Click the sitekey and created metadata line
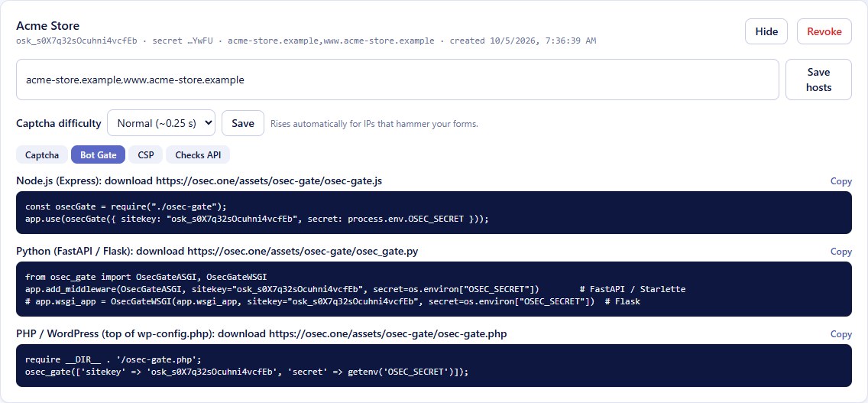Image resolution: width=868 pixels, height=403 pixels. pos(306,41)
